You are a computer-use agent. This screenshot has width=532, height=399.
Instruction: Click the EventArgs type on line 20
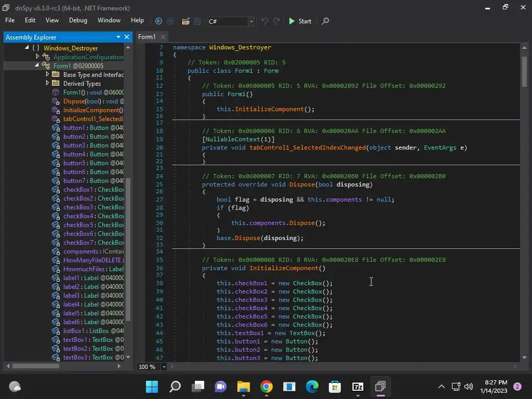click(440, 147)
